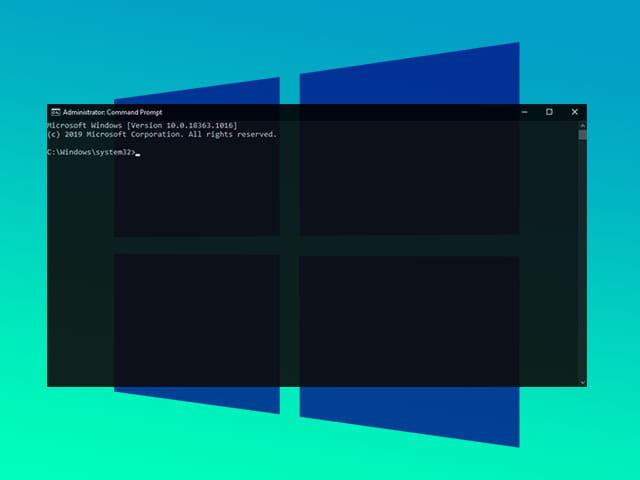Minimize the Command Prompt window

point(524,112)
